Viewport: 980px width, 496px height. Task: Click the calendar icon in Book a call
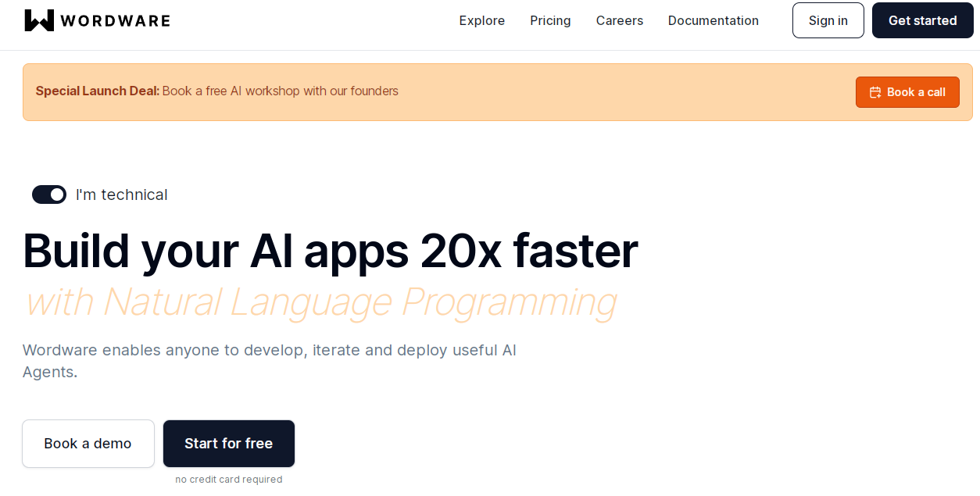click(875, 92)
